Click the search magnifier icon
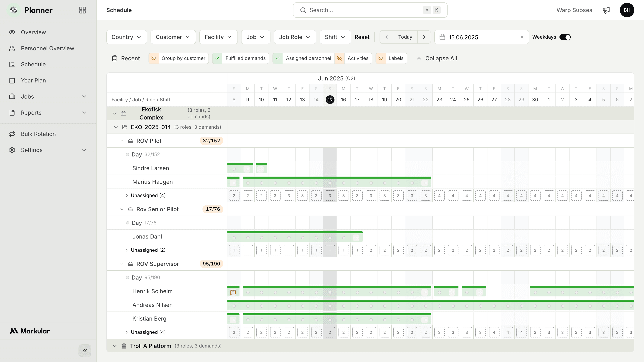The width and height of the screenshot is (644, 362). pos(303,10)
